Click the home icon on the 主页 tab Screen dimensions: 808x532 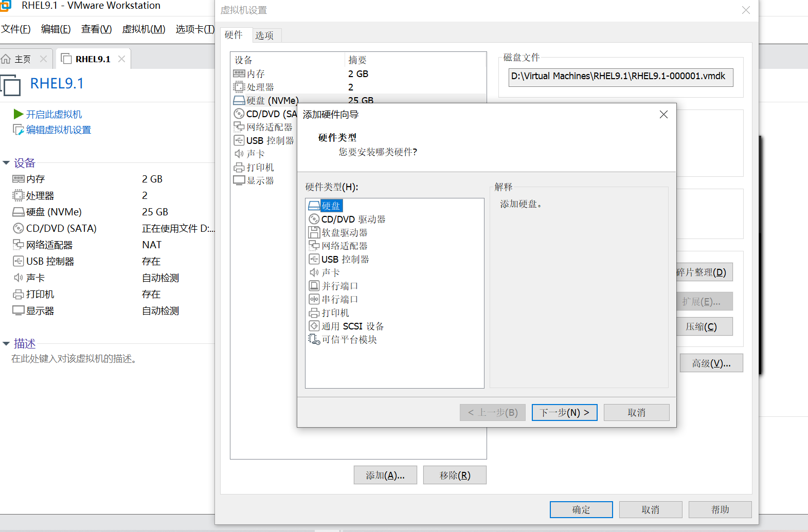click(x=6, y=59)
